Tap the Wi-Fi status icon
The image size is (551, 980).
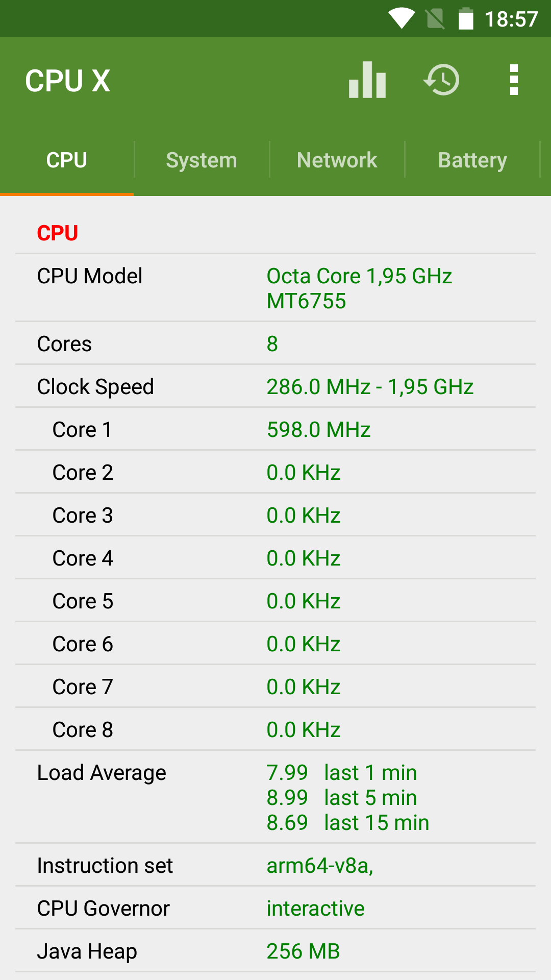pyautogui.click(x=402, y=18)
